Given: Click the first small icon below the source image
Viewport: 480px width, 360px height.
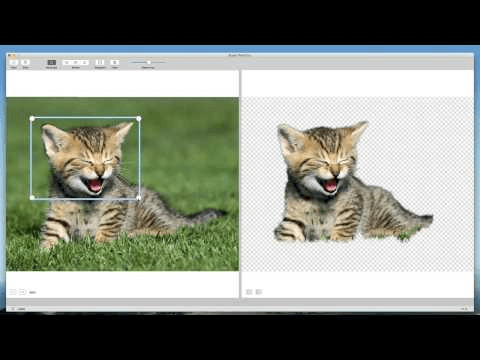Looking at the screenshot, I should (x=13, y=292).
